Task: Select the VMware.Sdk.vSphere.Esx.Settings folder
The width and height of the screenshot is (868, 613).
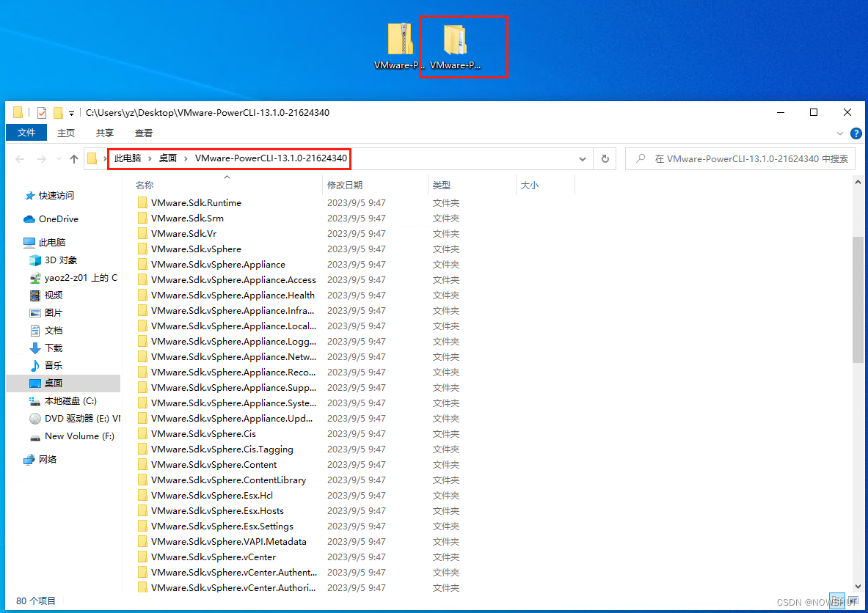Action: click(222, 526)
